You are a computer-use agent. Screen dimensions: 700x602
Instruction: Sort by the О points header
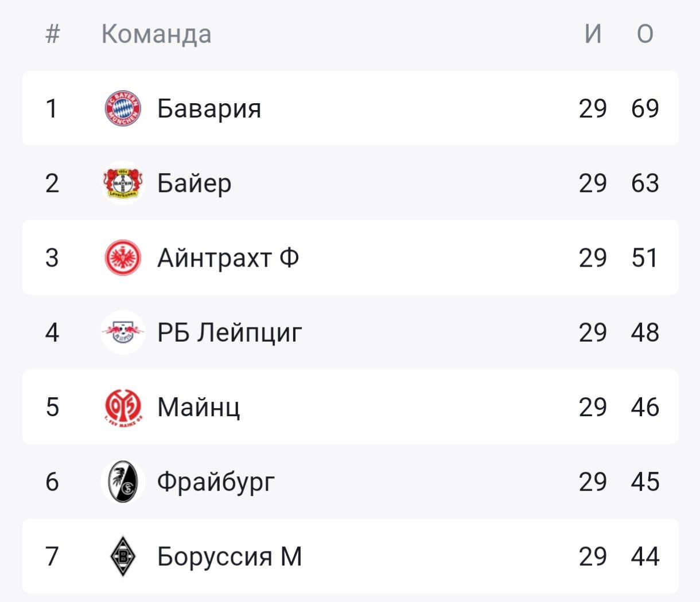click(645, 34)
